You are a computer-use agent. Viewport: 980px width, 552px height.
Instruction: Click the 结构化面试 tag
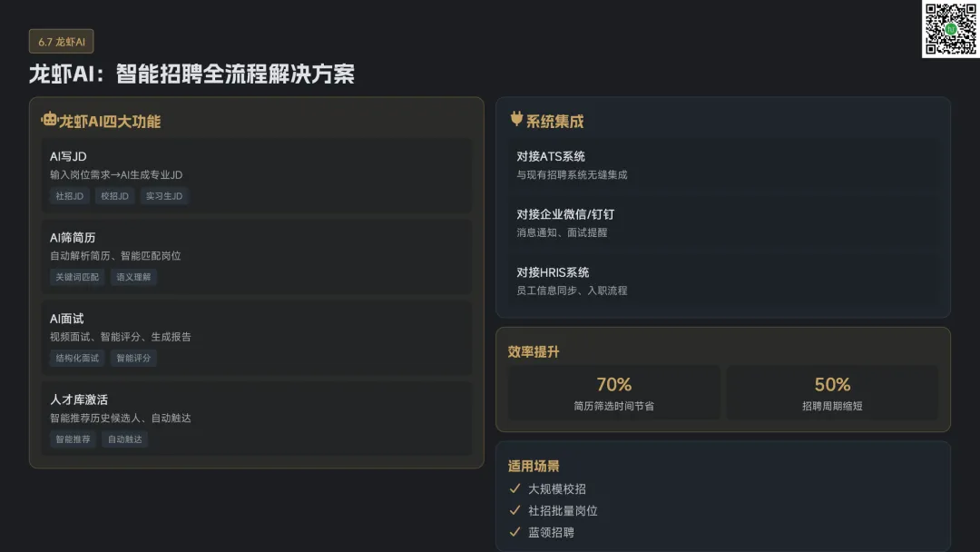[x=77, y=358]
